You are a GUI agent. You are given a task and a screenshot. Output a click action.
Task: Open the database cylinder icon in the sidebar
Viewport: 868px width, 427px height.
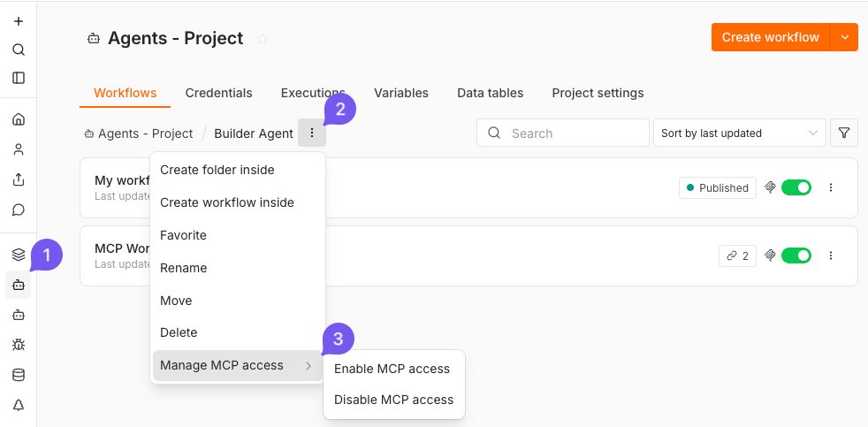[19, 375]
